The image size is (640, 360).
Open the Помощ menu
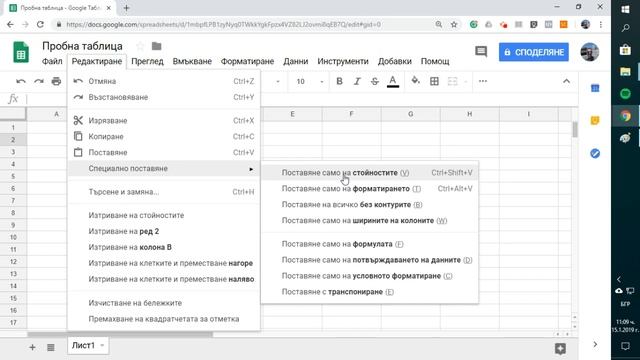click(435, 61)
